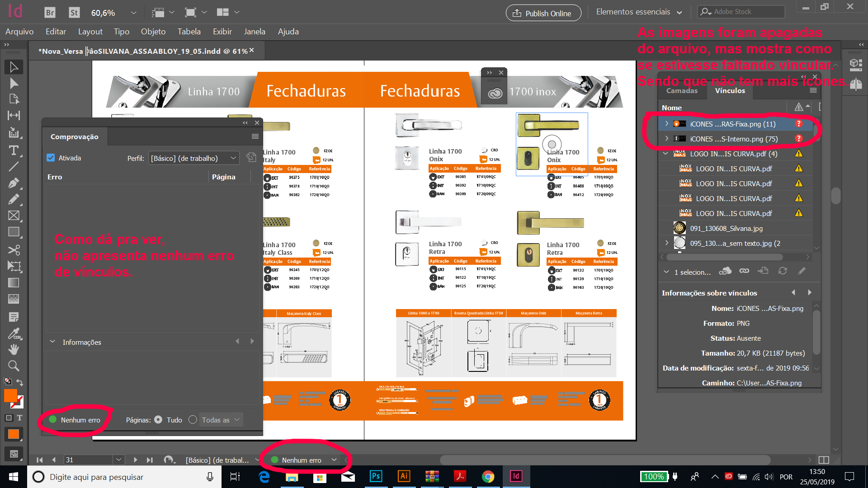
Task: Select the Type tool in toolbar
Action: 14,150
